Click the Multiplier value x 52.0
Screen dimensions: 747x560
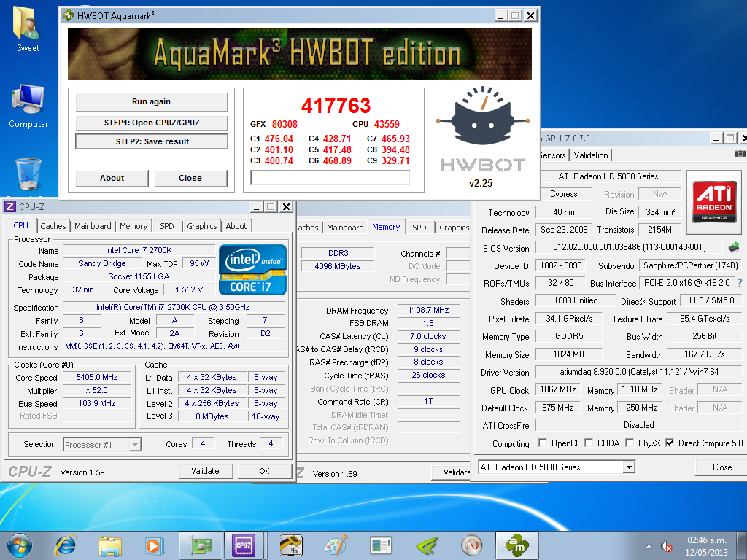point(97,390)
